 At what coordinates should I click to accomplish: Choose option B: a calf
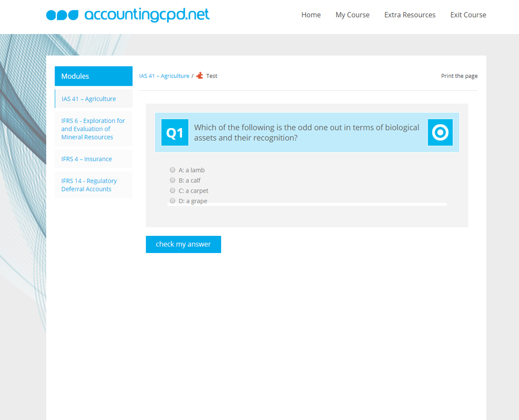tap(173, 180)
